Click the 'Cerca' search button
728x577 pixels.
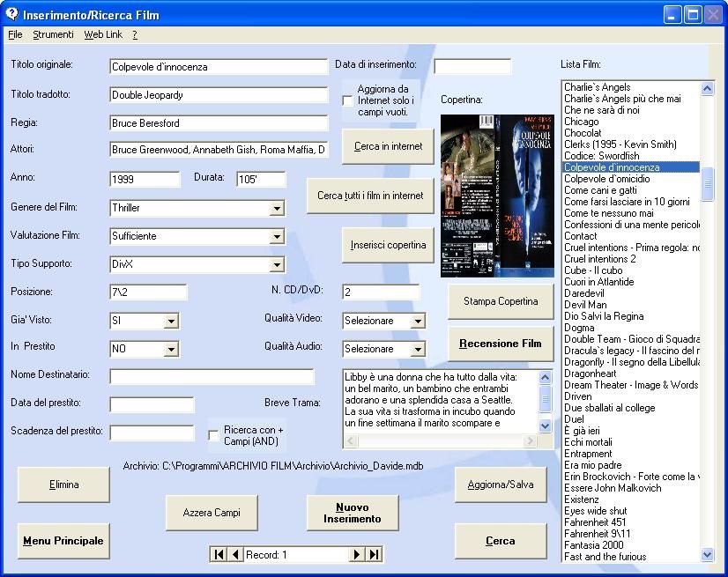(501, 541)
